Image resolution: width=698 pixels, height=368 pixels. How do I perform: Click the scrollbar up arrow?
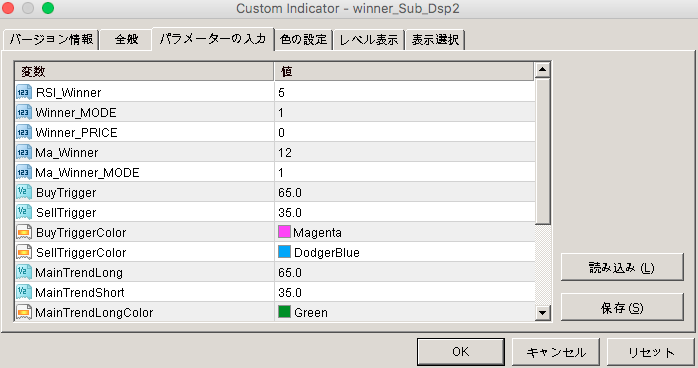point(542,69)
